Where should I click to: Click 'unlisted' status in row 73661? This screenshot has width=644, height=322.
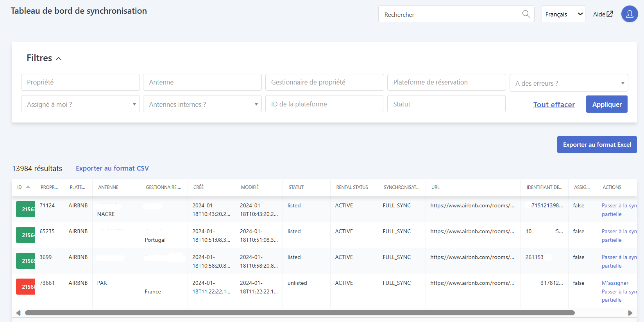click(297, 283)
